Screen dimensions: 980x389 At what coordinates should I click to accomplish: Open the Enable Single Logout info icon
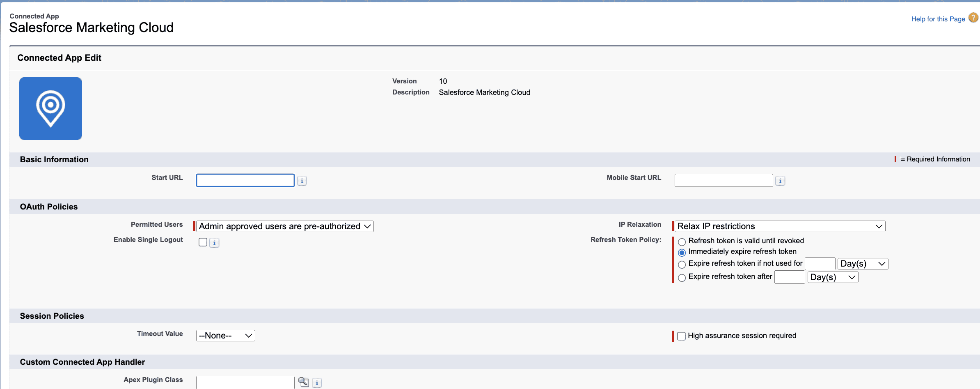point(214,243)
